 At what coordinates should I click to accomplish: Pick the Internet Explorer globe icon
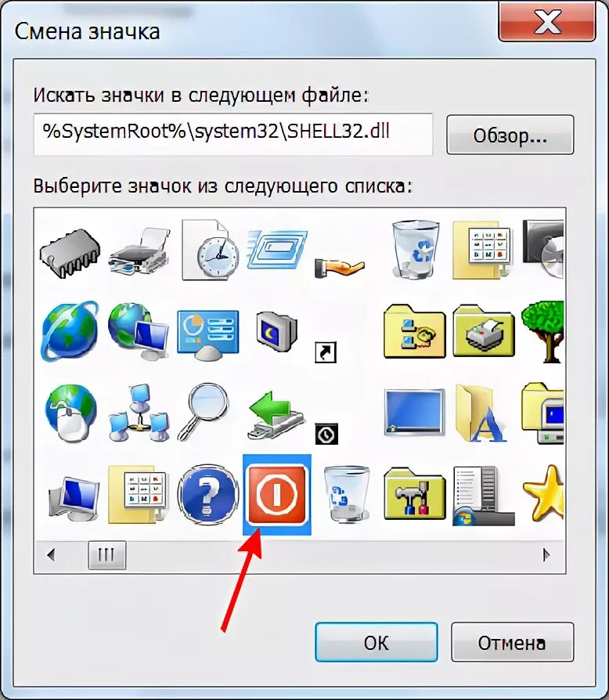click(x=70, y=330)
